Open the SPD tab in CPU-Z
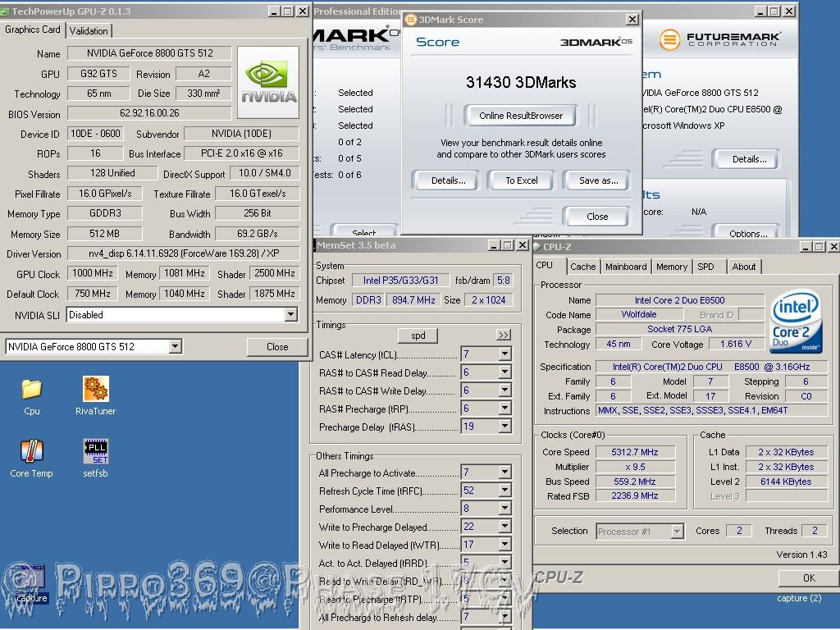This screenshot has width=840, height=630. point(705,267)
